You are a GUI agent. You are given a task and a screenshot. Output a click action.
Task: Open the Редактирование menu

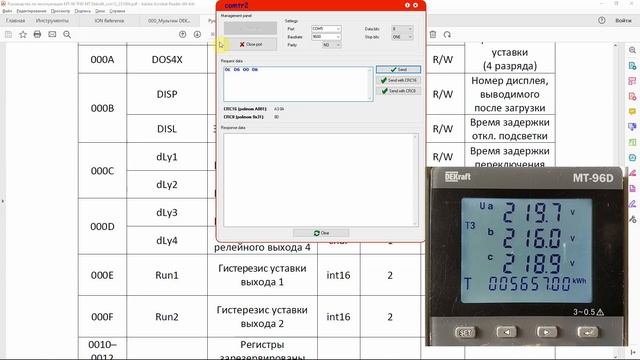31,11
